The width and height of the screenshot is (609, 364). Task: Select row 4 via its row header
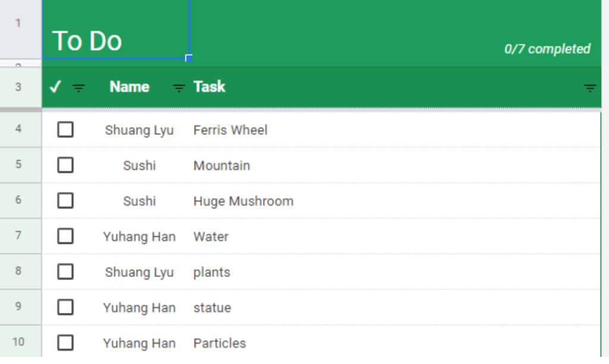[x=21, y=129]
